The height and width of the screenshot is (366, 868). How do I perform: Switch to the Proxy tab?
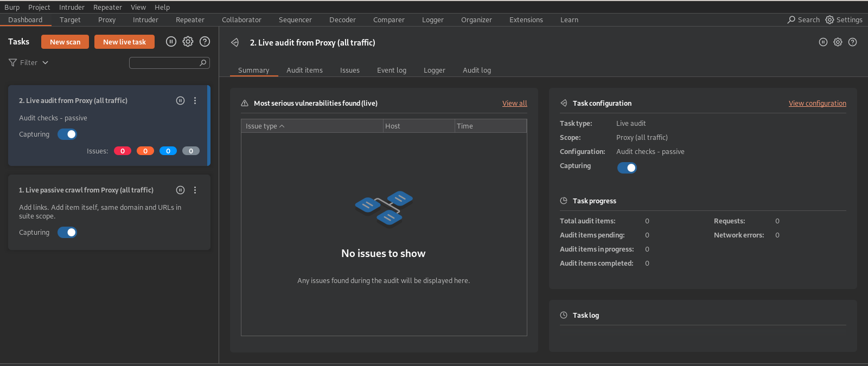tap(107, 20)
